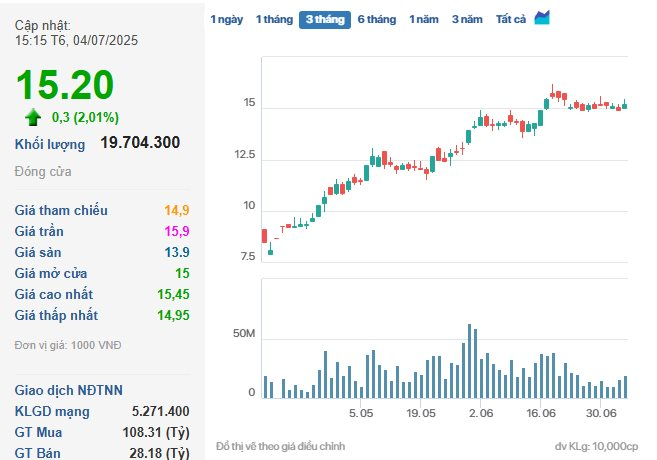657x460 pixels.
Task: Open the 3 năm time range
Action: coord(467,19)
